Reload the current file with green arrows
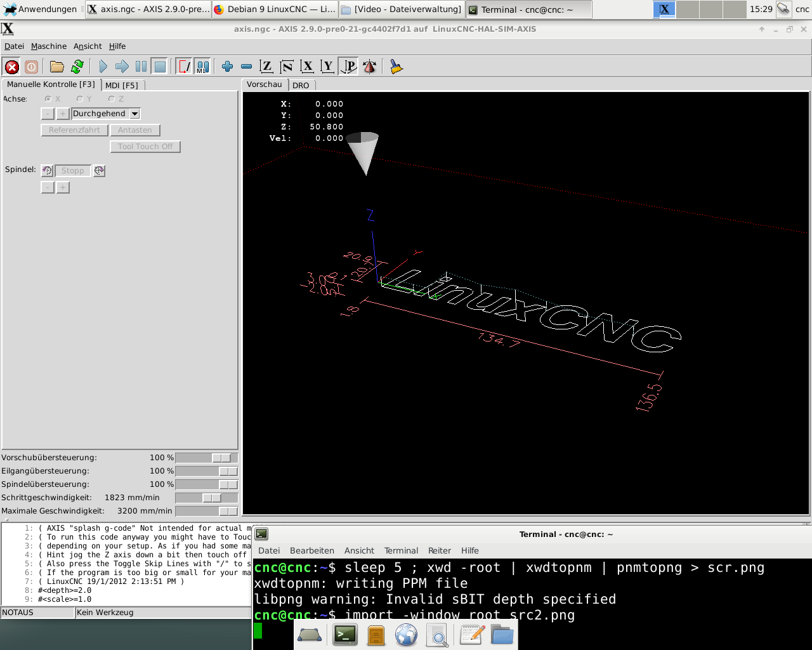Image resolution: width=812 pixels, height=650 pixels. pyautogui.click(x=77, y=67)
